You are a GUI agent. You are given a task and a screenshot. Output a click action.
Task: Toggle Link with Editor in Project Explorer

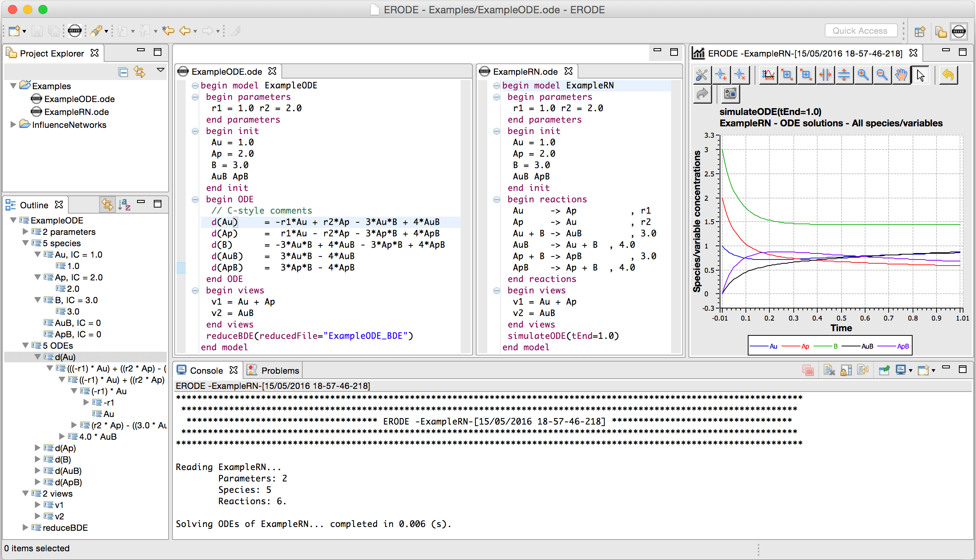click(x=140, y=72)
